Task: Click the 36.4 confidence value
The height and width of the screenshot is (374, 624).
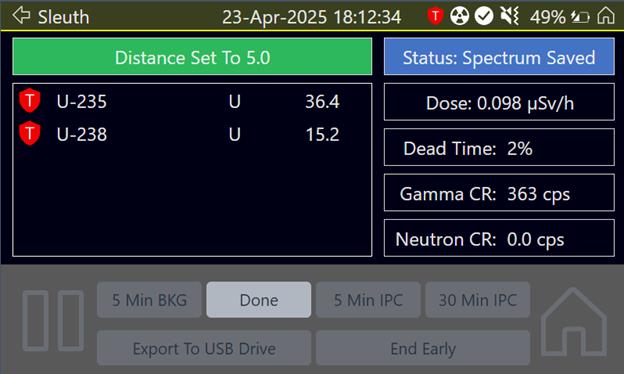Action: [x=322, y=101]
